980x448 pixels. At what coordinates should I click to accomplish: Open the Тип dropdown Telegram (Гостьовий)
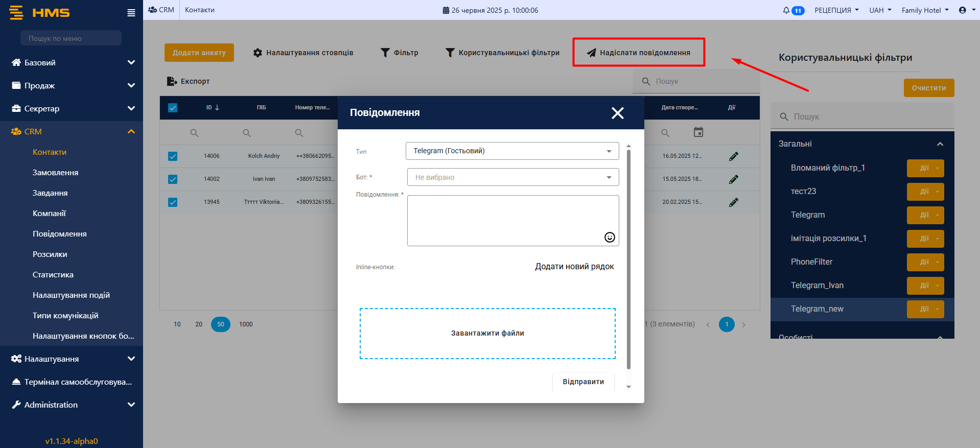coord(512,151)
